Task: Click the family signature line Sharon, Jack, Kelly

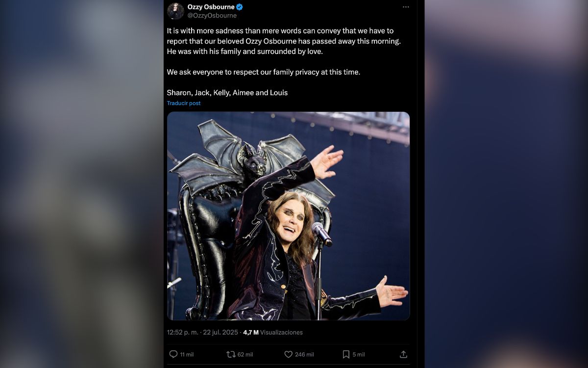Action: tap(227, 92)
